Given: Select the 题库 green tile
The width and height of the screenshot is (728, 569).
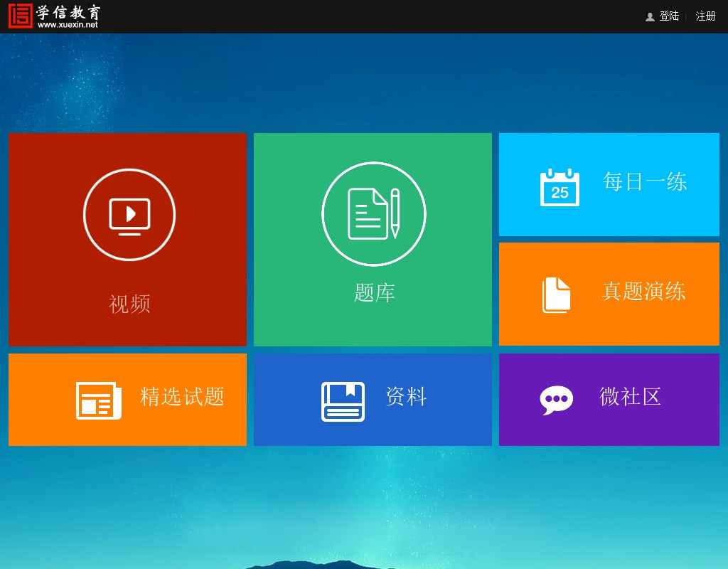Looking at the screenshot, I should click(373, 238).
